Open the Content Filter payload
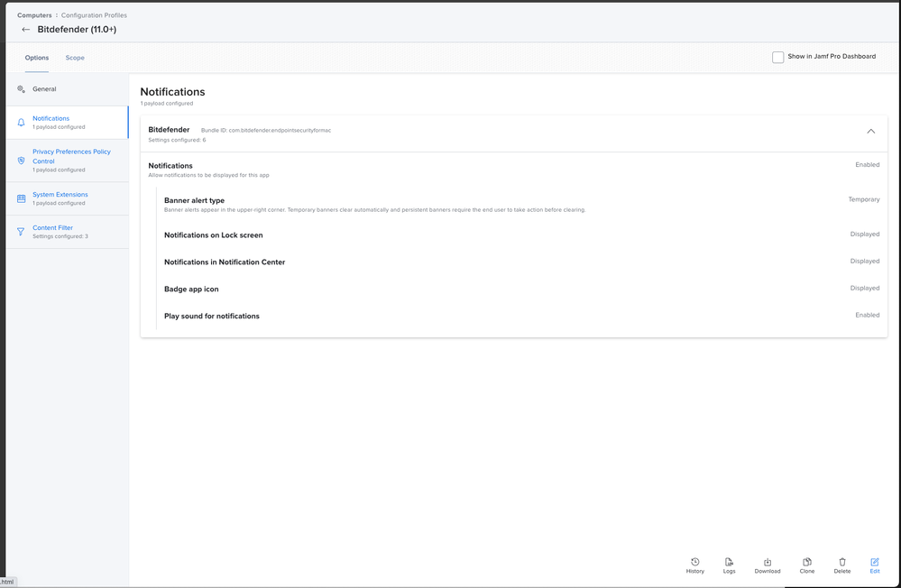 pyautogui.click(x=68, y=232)
